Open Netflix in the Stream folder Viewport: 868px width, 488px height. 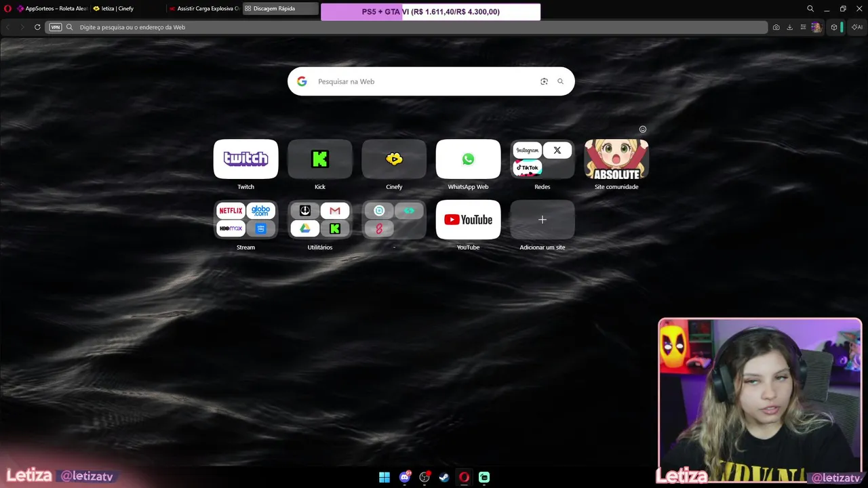(x=231, y=211)
